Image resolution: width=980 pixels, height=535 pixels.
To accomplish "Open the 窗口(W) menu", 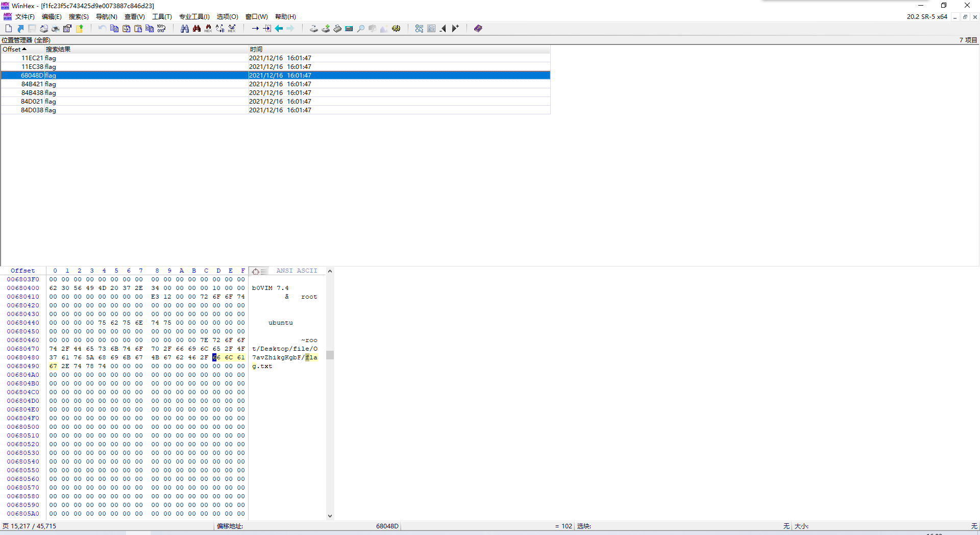I will pyautogui.click(x=257, y=17).
